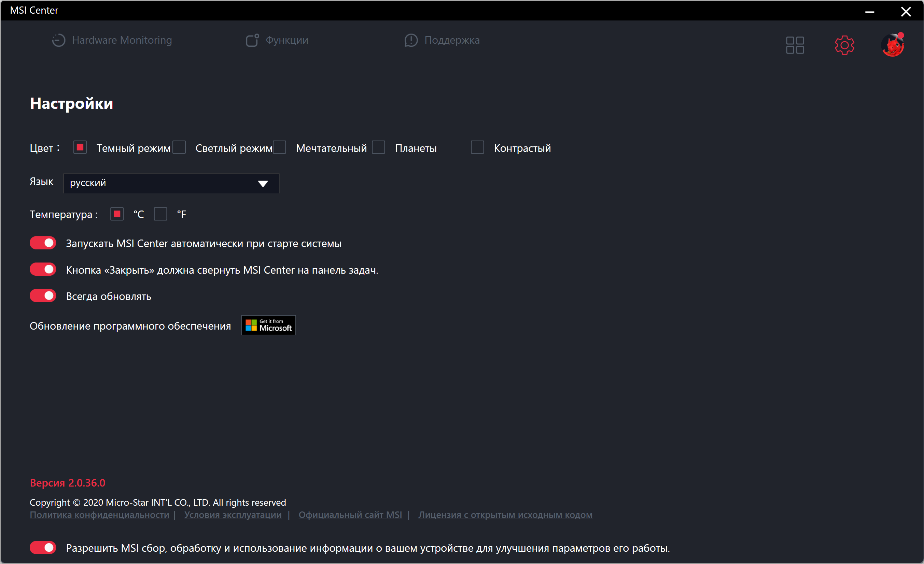Image resolution: width=924 pixels, height=564 pixels.
Task: Check the Планеты theme checkbox
Action: click(x=378, y=147)
